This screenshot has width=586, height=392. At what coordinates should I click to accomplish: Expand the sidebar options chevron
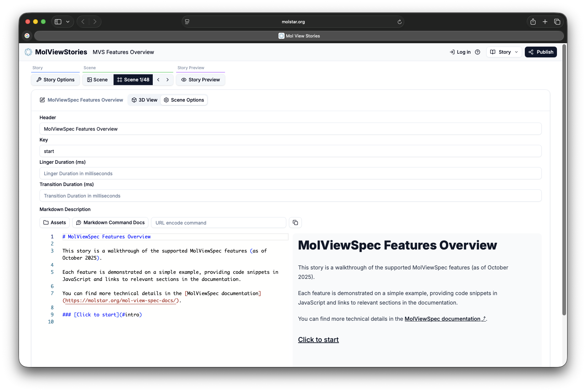[x=68, y=22]
